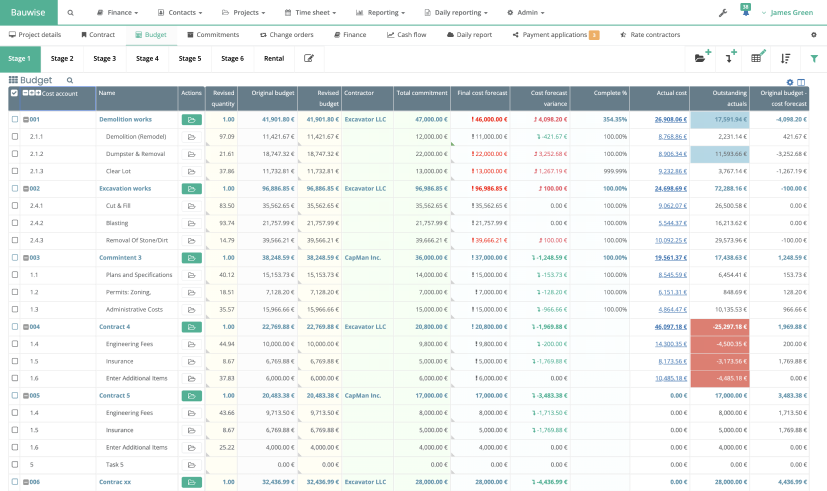827x491 pixels.
Task: Click the Excavator LLC contractor link for 001
Action: pos(365,119)
